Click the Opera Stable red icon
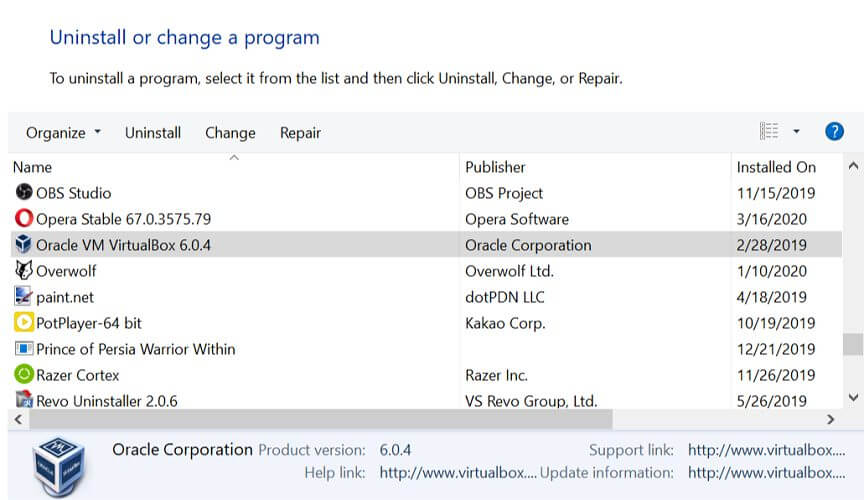This screenshot has height=500, width=864. 24,218
